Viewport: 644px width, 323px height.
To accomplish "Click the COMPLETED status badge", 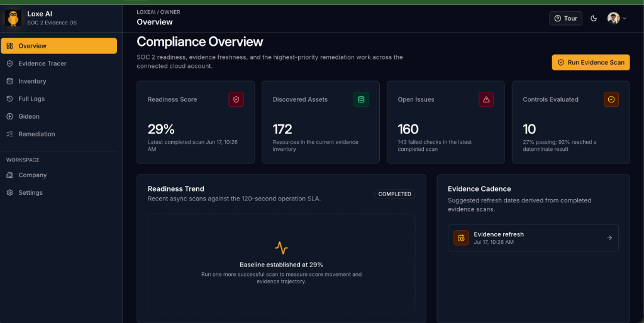I will click(x=395, y=194).
